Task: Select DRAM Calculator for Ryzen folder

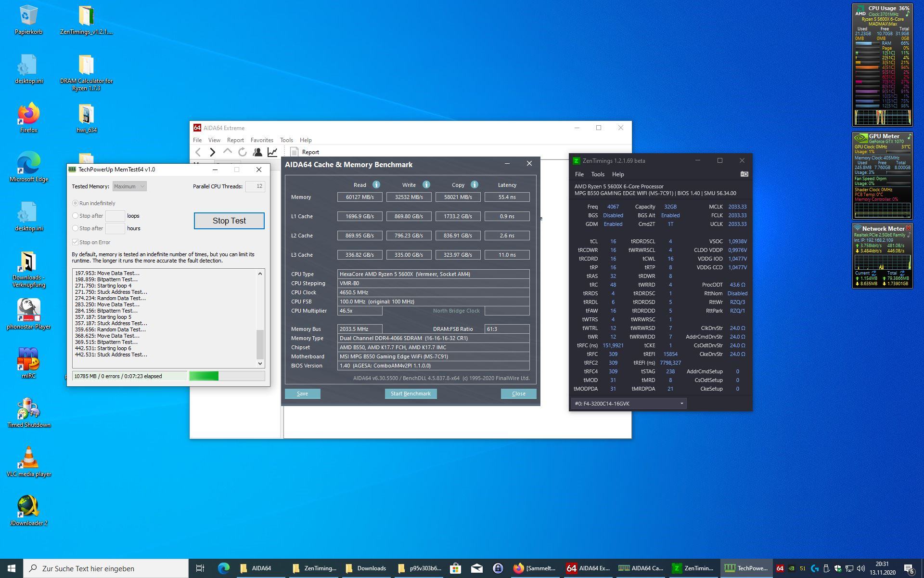Action: tap(86, 72)
